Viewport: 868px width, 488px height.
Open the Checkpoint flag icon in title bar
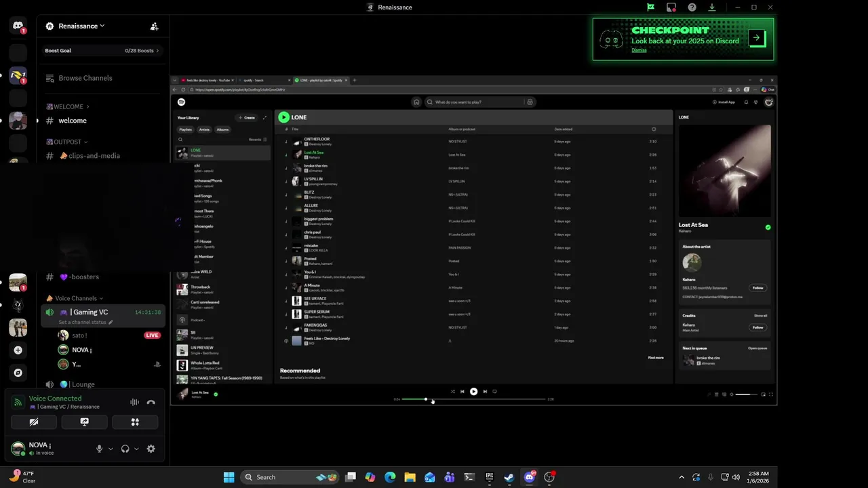[650, 7]
